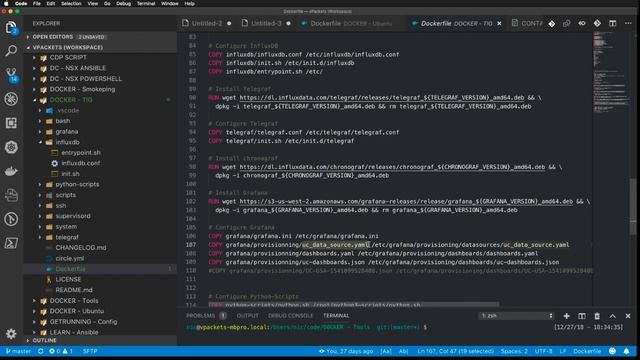
Task: Open the grafana releases URL on line 102
Action: point(406,202)
